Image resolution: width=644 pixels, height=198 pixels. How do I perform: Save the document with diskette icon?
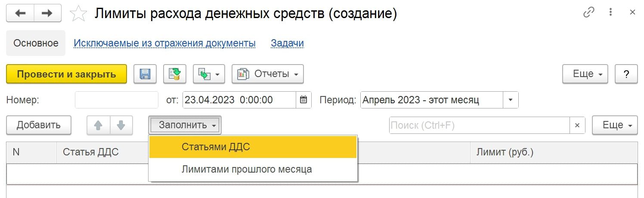(x=145, y=74)
